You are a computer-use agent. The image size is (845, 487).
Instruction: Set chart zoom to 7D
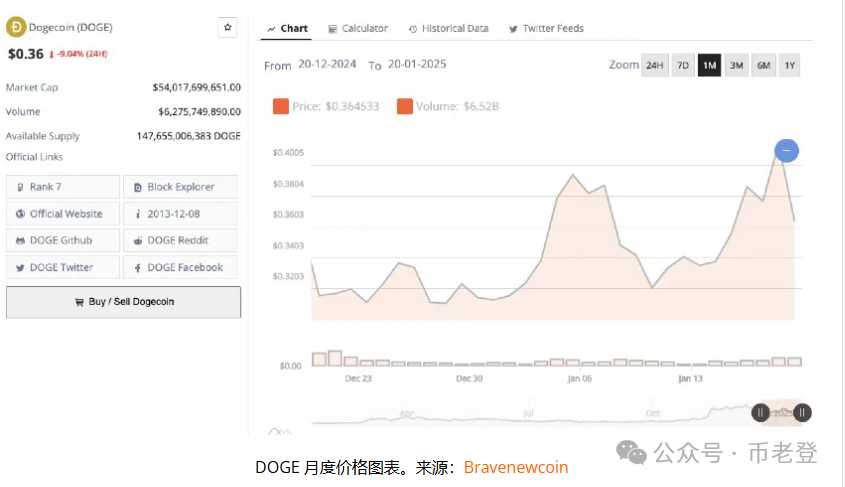683,65
